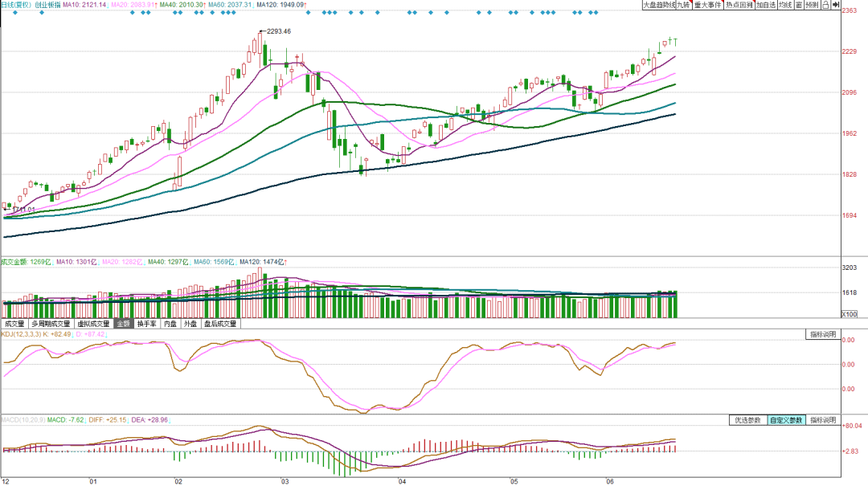Screen dimensions: 868x486
Task: Click the volume MA10: 1301亿 label
Action: (x=76, y=262)
